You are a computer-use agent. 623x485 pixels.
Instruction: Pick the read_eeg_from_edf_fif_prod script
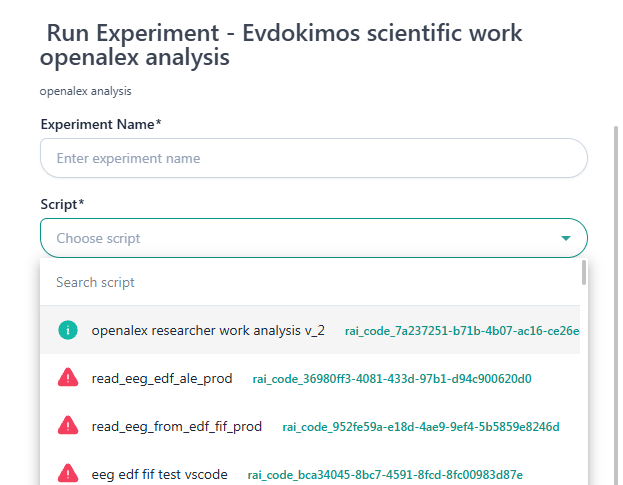point(176,426)
